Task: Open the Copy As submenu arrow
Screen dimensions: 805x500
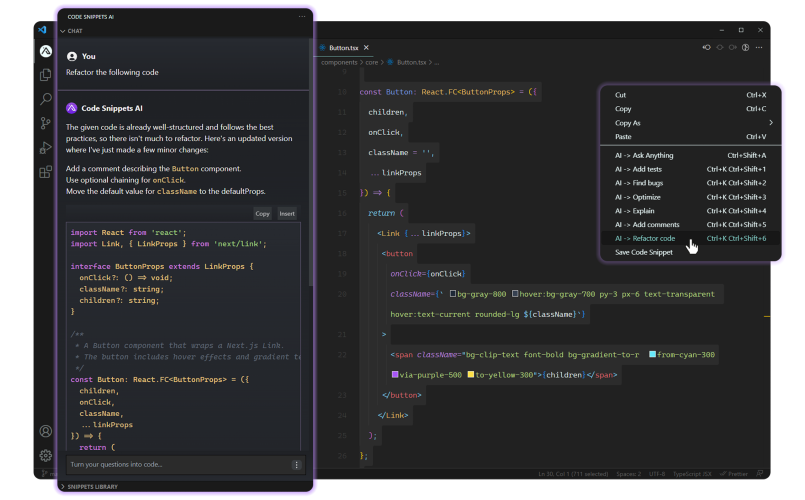Action: tap(771, 123)
